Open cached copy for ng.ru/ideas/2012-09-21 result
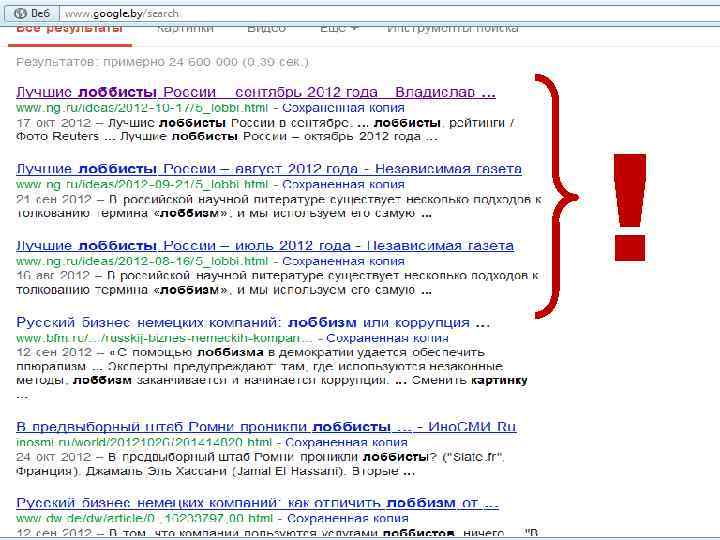 [x=343, y=185]
